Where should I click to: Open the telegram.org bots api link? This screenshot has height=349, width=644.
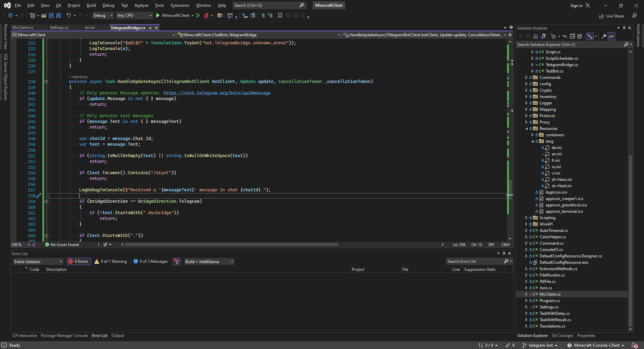coord(217,93)
